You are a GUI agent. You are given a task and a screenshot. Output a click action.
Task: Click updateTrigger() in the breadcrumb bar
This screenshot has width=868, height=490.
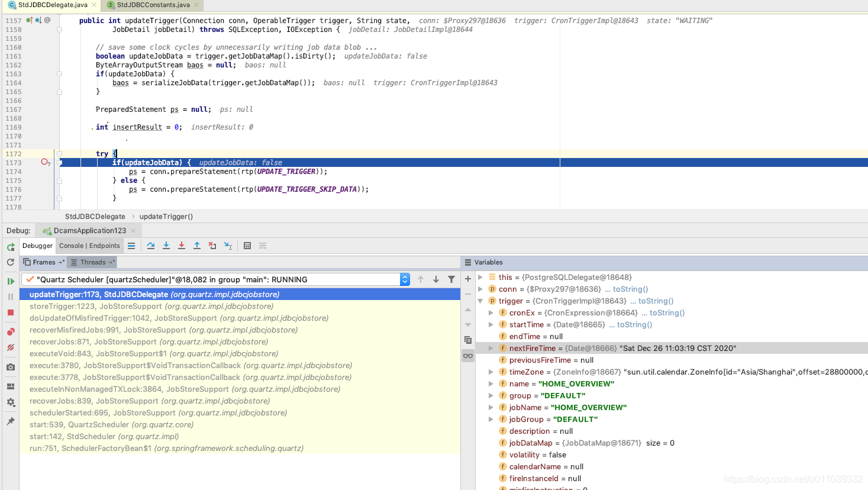click(x=166, y=217)
